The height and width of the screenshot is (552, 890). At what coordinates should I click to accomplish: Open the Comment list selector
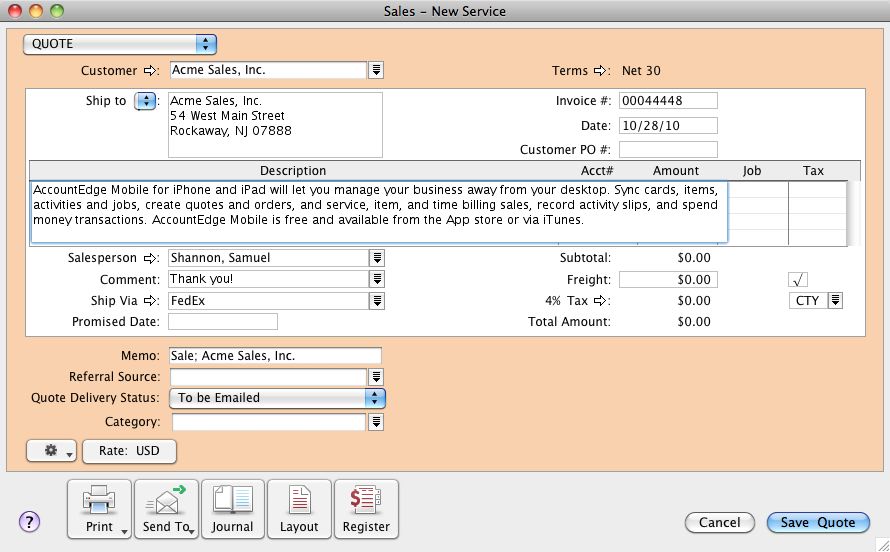pos(377,279)
